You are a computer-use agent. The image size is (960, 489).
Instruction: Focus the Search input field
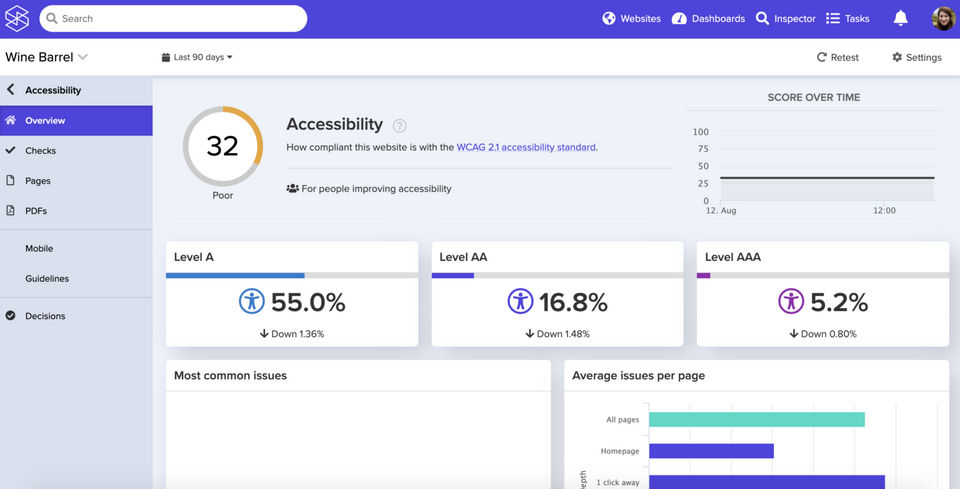pyautogui.click(x=173, y=18)
